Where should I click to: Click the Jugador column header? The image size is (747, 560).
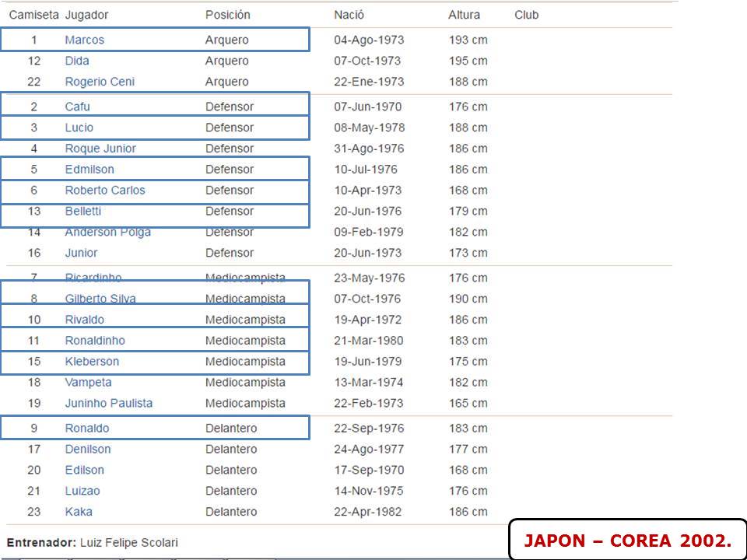point(86,15)
